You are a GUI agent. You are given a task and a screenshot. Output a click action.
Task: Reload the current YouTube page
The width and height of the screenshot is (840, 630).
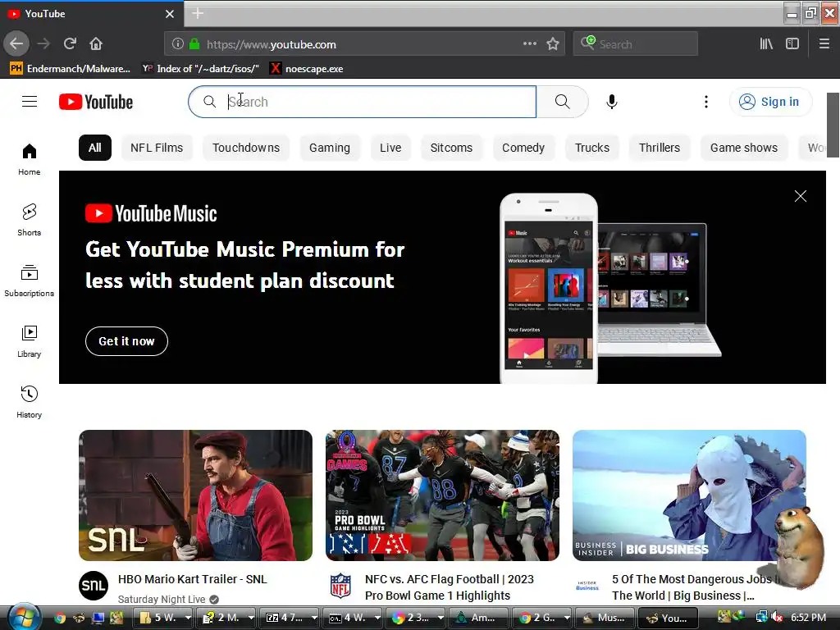coord(70,44)
